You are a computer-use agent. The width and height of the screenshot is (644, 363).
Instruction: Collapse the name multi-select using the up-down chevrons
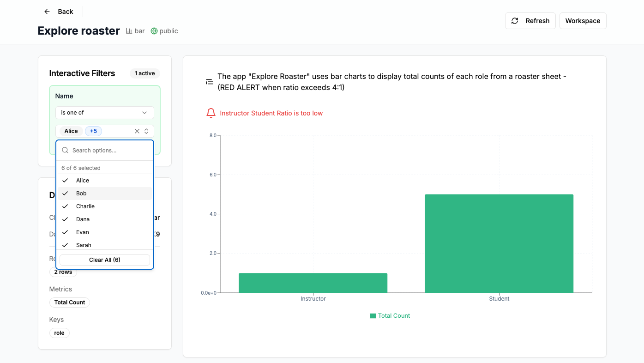coord(146,131)
